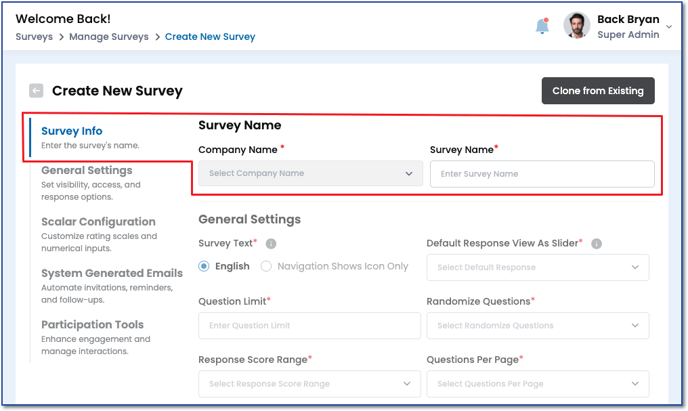Image resolution: width=688 pixels, height=411 pixels.
Task: Click the notification bell icon
Action: 542,27
